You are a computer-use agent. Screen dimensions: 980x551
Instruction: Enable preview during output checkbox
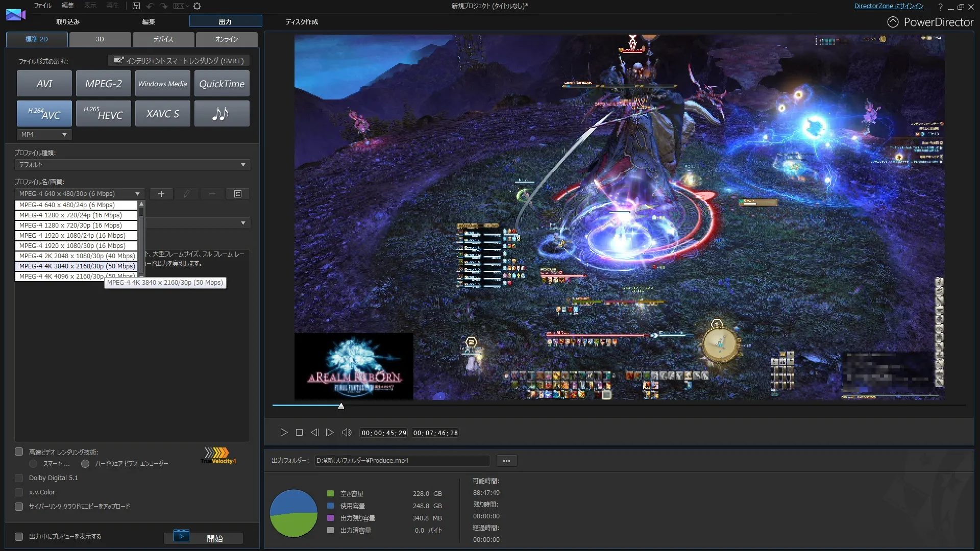tap(19, 537)
